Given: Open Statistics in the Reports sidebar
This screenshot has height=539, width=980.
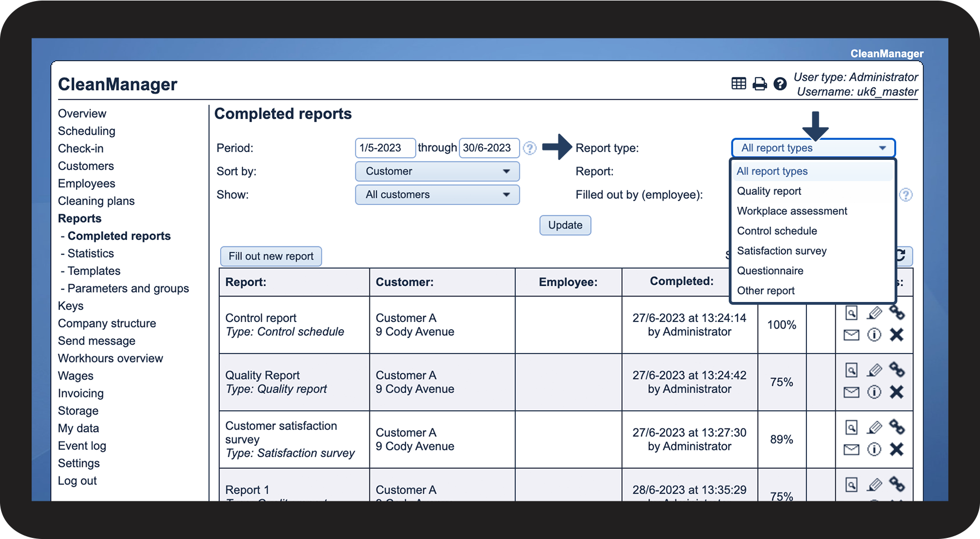Looking at the screenshot, I should pyautogui.click(x=90, y=254).
